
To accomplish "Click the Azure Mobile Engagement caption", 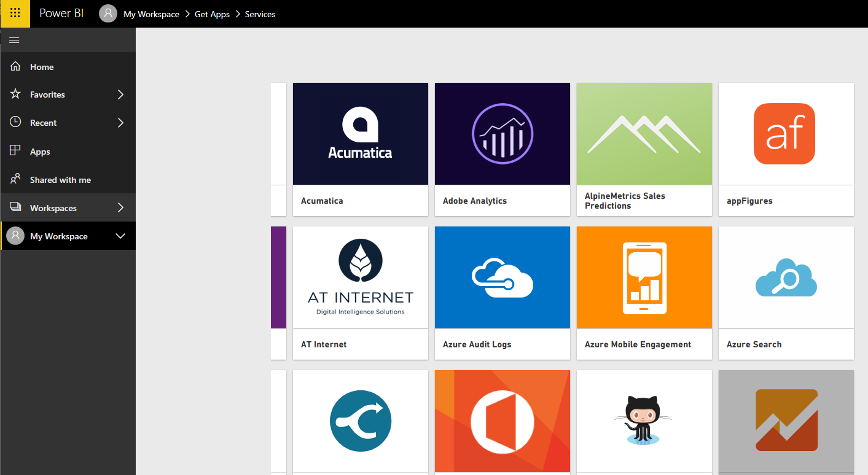I will pyautogui.click(x=638, y=344).
